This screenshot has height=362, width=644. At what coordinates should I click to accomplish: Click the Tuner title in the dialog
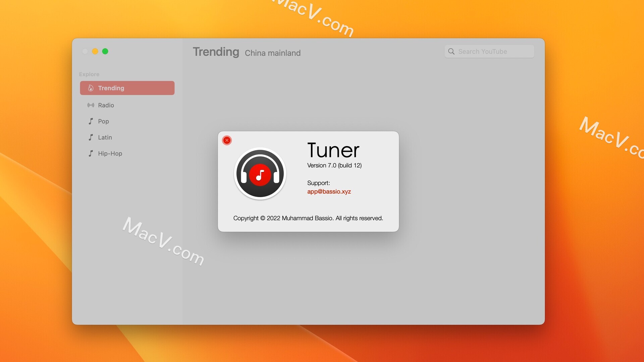333,150
